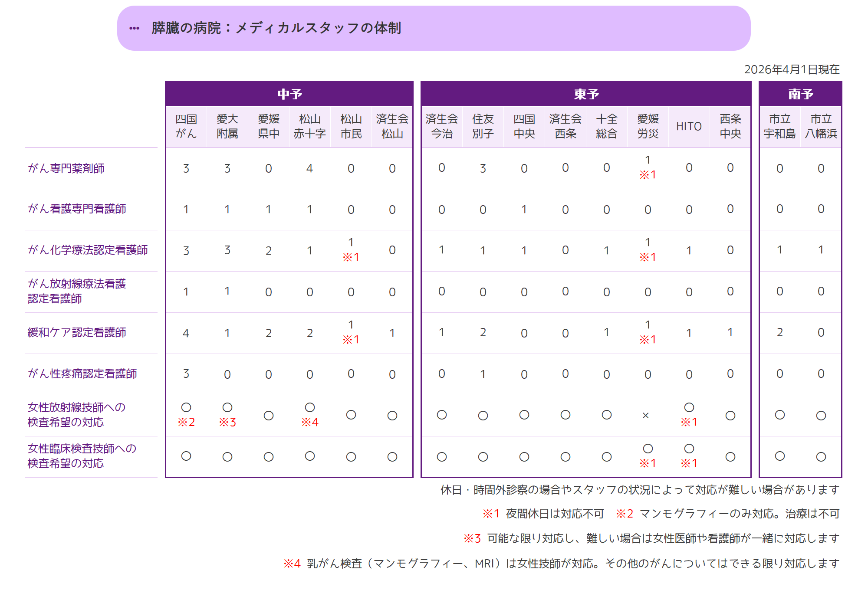
Task: Click the 南予 region header
Action: (800, 94)
